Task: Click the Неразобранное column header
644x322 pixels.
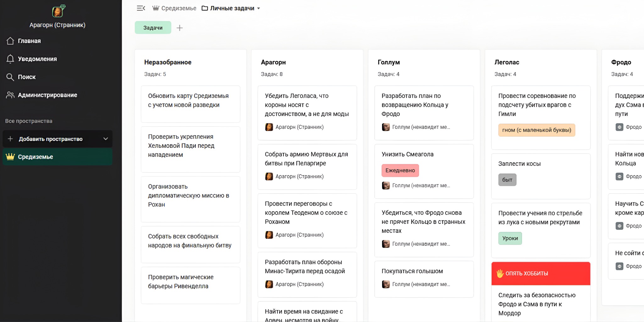Action: (x=168, y=62)
